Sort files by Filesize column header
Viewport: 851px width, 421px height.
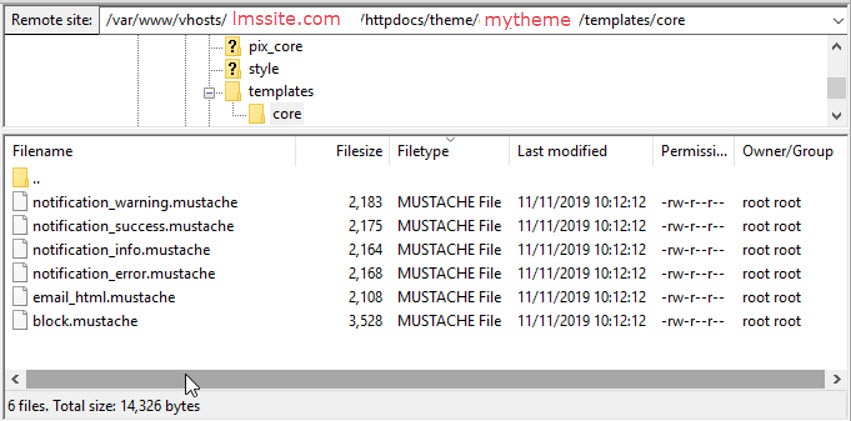click(359, 151)
